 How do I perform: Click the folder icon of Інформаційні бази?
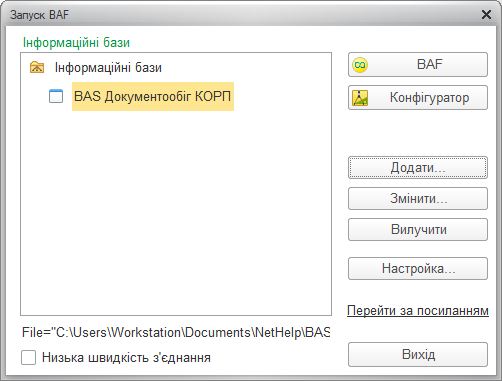37,67
